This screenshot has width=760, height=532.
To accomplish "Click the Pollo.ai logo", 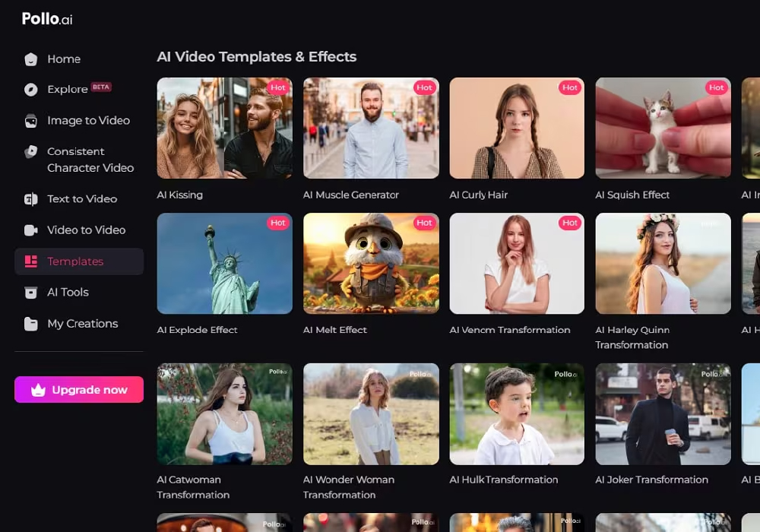I will point(47,19).
